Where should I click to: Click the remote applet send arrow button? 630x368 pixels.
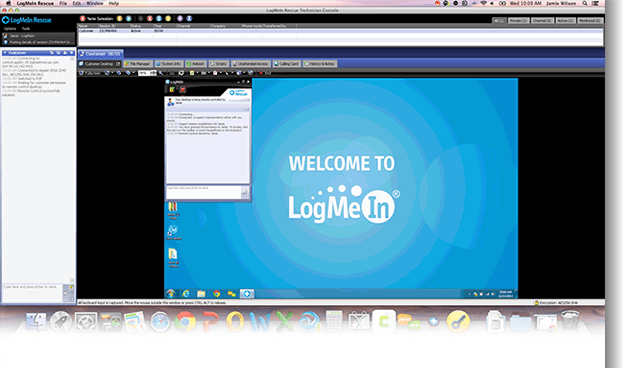(x=245, y=192)
